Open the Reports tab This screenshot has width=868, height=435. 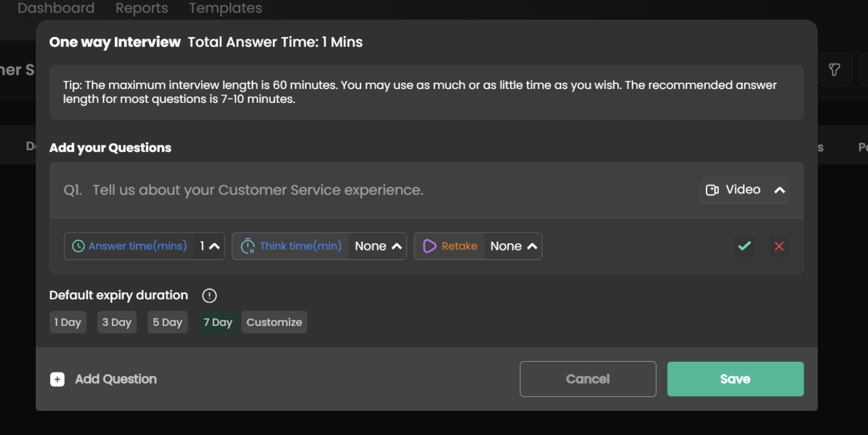pos(141,8)
